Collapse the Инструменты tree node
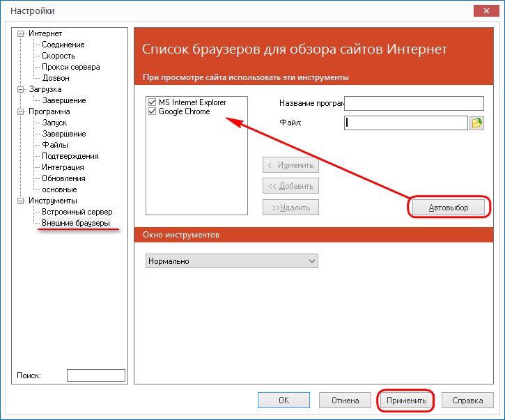Screen dimensions: 505x420 click(21, 201)
